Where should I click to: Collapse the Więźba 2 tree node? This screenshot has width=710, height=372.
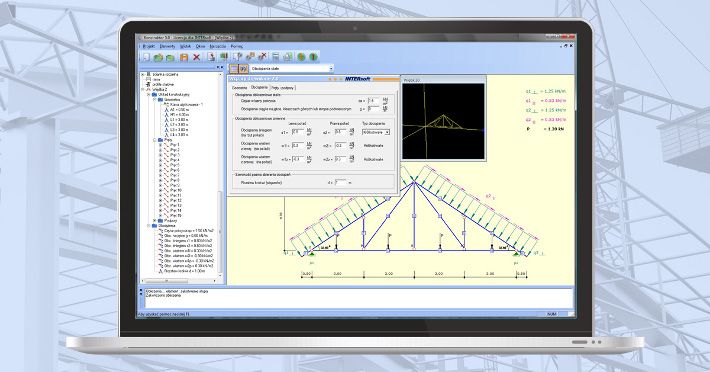tap(143, 90)
